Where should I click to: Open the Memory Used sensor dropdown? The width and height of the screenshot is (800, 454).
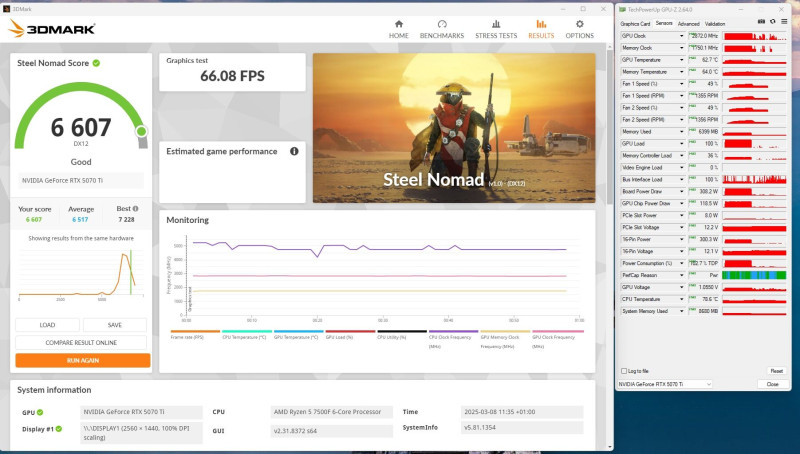click(681, 132)
